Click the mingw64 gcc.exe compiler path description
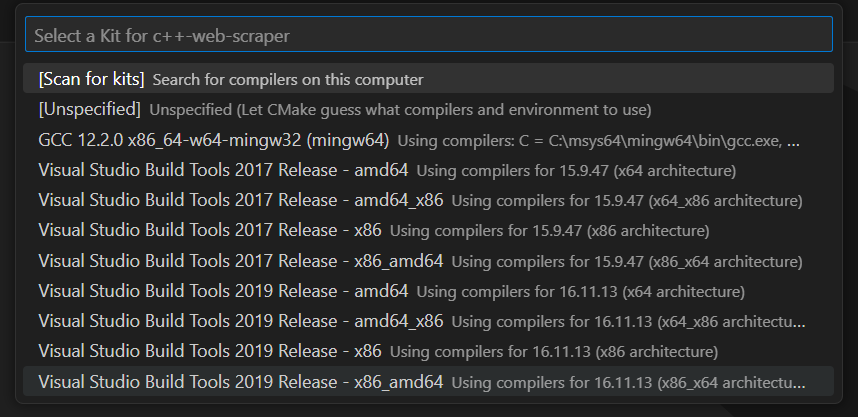The width and height of the screenshot is (858, 417). 602,139
